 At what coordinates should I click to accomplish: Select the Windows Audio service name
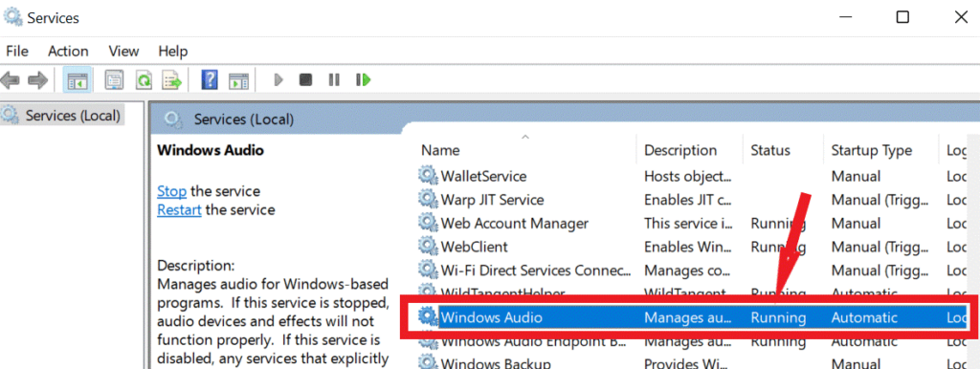tap(491, 317)
